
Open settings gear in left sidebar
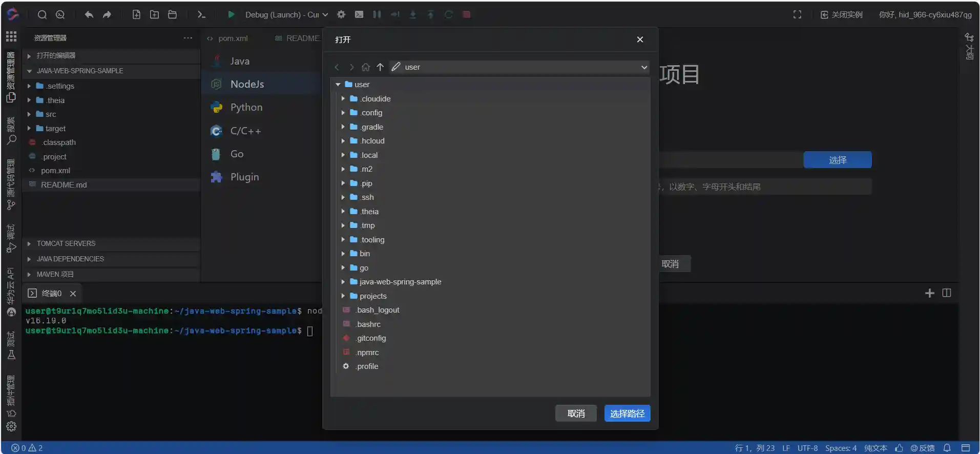(x=11, y=426)
